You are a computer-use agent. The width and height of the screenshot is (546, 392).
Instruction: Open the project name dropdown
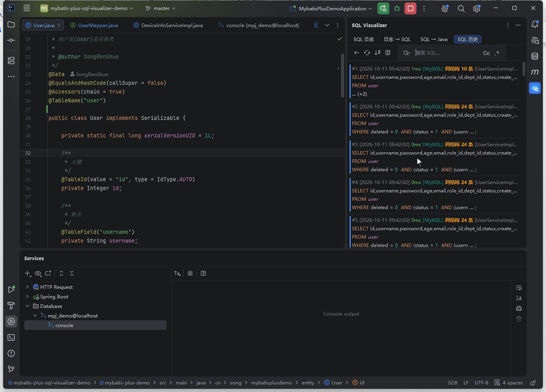click(87, 8)
